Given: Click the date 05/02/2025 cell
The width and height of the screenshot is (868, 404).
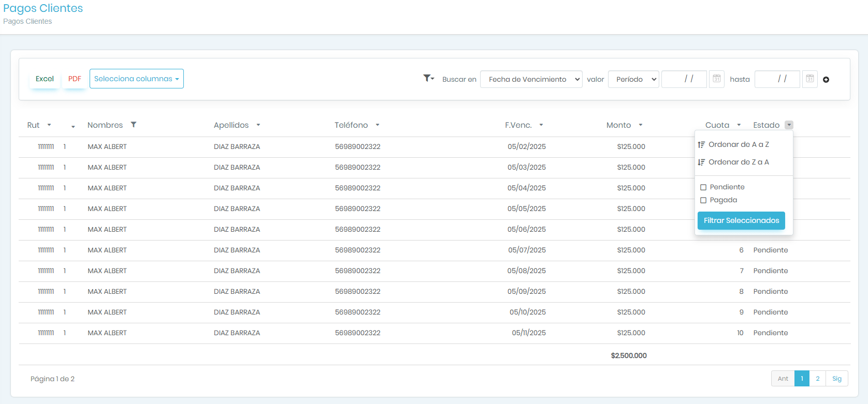Looking at the screenshot, I should pos(527,147).
